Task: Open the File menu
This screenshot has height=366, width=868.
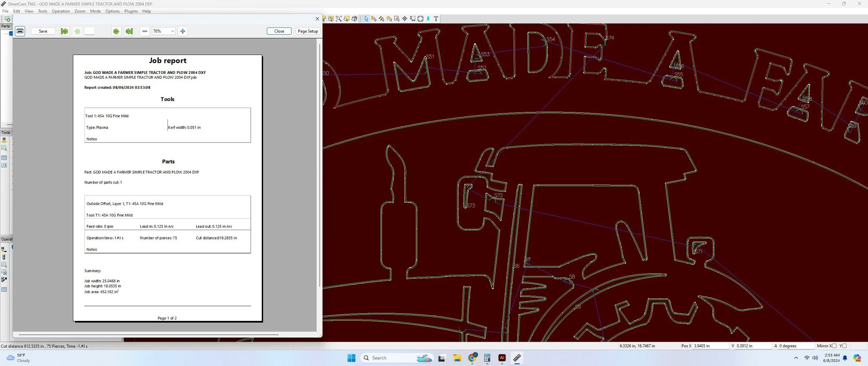Action: [6, 11]
